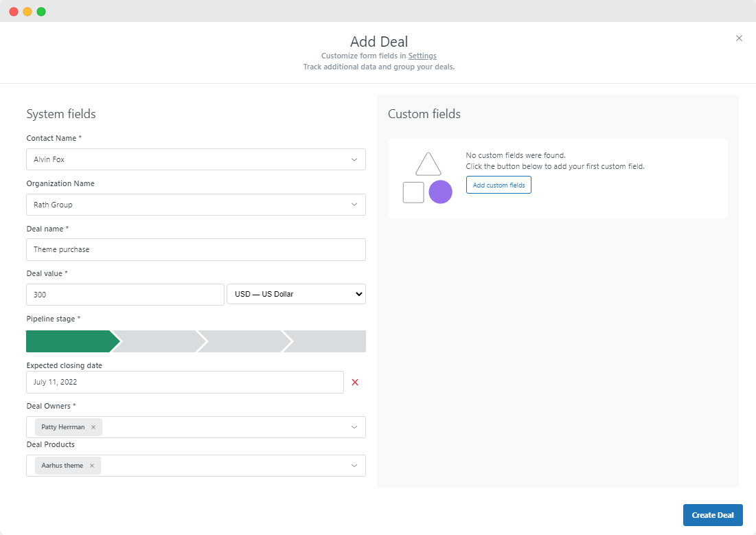Click the yellow macOS minimize button
Image resolution: width=756 pixels, height=535 pixels.
pyautogui.click(x=27, y=12)
